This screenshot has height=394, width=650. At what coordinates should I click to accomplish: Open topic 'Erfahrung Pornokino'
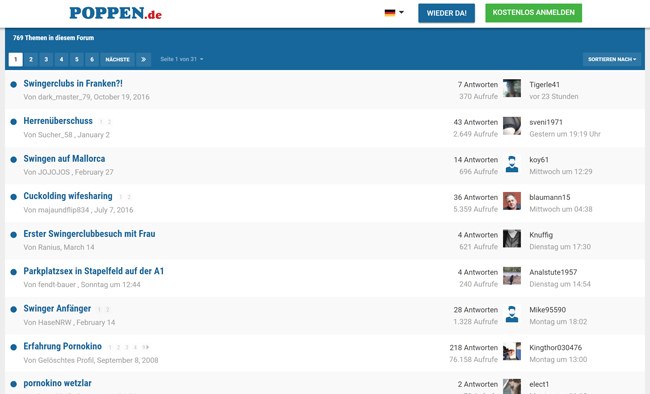63,346
